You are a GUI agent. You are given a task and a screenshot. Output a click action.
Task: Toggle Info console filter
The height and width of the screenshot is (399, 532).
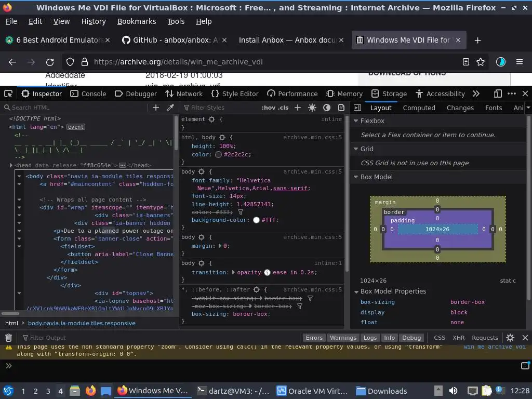[389, 338]
